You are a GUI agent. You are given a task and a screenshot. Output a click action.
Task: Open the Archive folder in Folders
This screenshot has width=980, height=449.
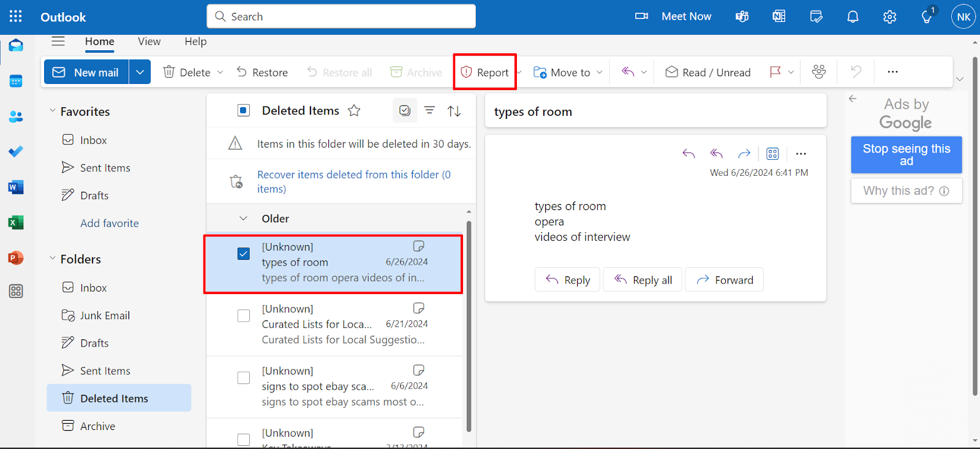click(119, 426)
